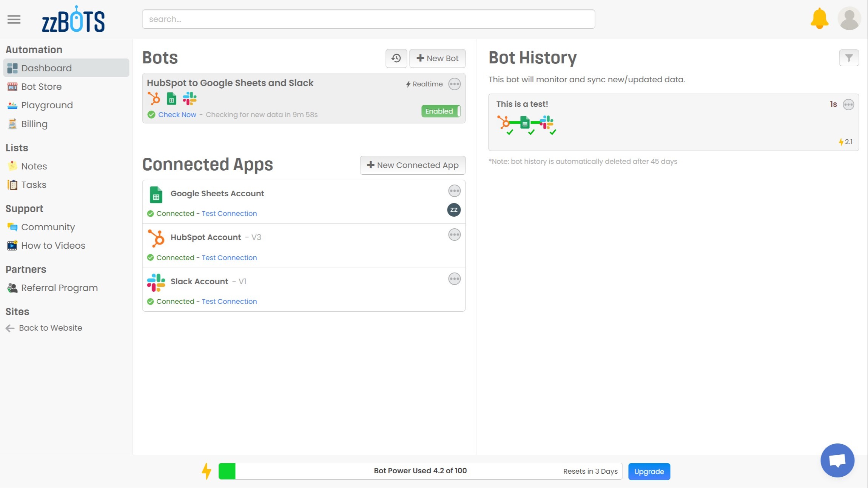Open the chat support bubble
The height and width of the screenshot is (488, 868).
(x=837, y=460)
